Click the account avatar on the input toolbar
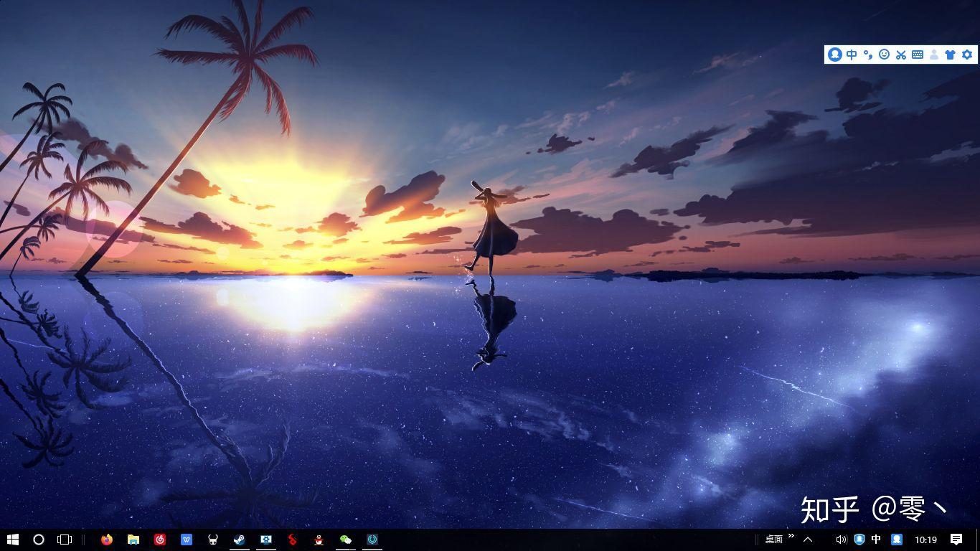This screenshot has height=551, width=980. (x=835, y=55)
